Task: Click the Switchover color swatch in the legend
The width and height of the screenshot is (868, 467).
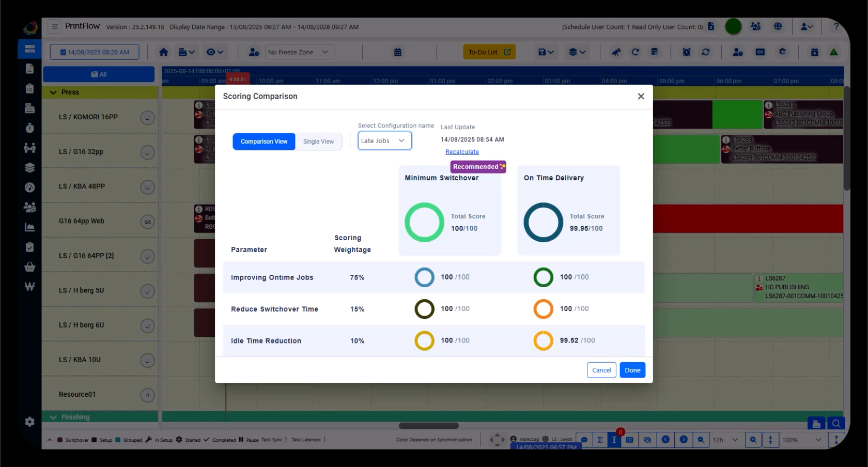Action: (x=60, y=440)
